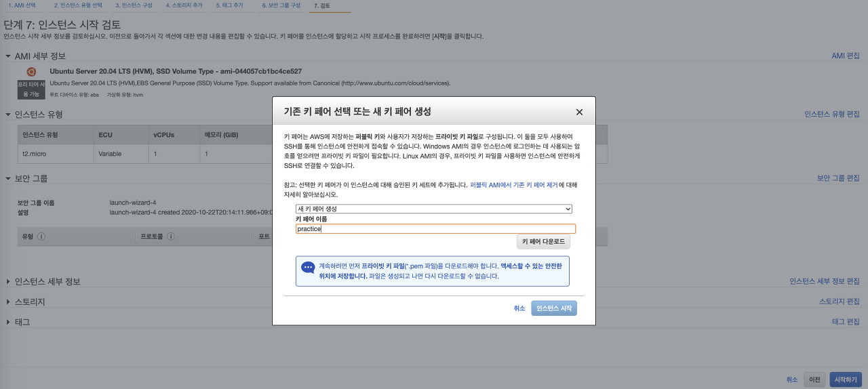
Task: Go to the 5. 태그 추가 tab
Action: coord(229,5)
